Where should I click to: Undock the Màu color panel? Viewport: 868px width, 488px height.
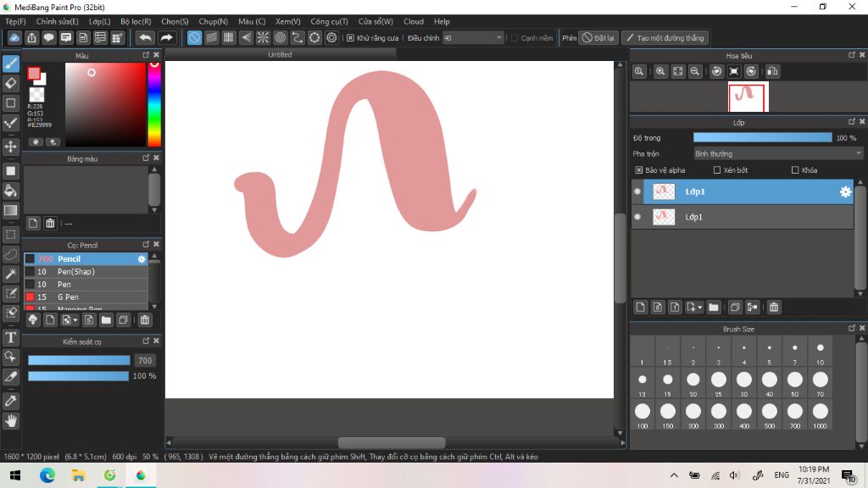click(x=146, y=55)
